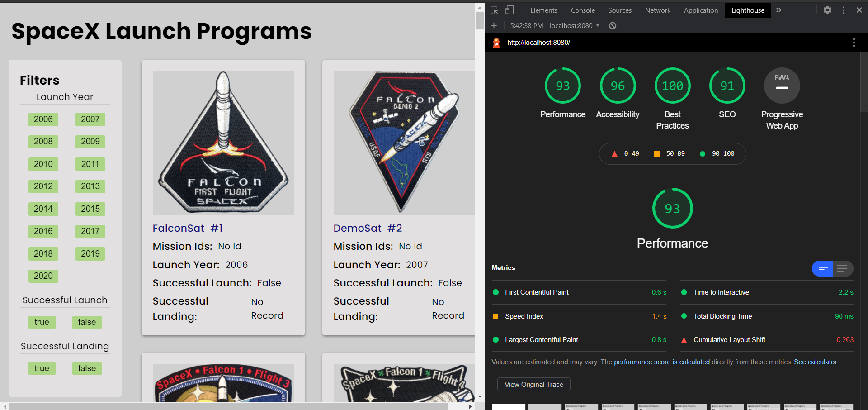Filter by Successful Landing false
This screenshot has height=410, width=868.
tap(87, 368)
